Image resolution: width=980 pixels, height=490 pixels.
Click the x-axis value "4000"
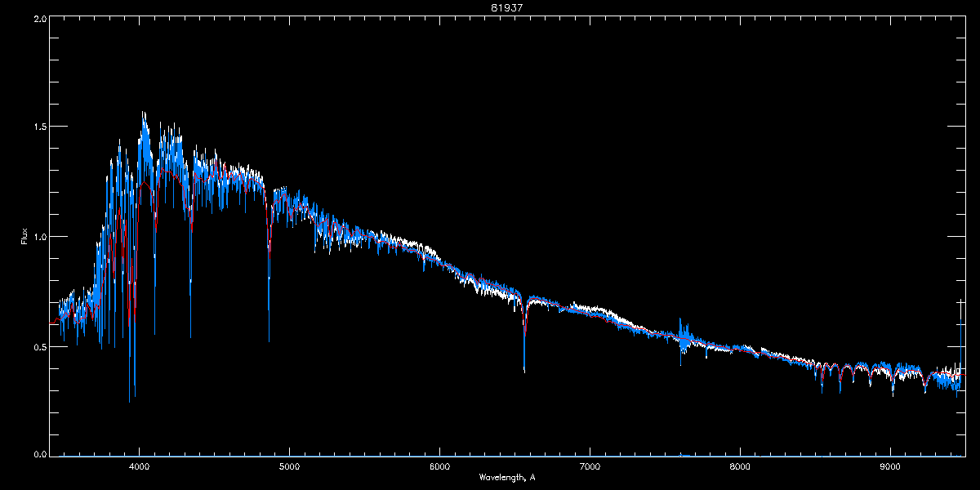tap(140, 466)
